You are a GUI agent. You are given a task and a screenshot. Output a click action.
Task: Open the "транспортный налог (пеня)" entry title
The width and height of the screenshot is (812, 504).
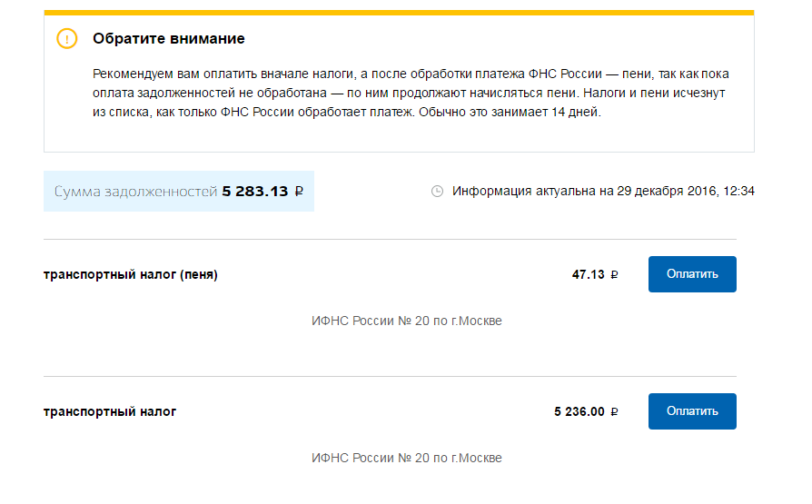click(131, 275)
